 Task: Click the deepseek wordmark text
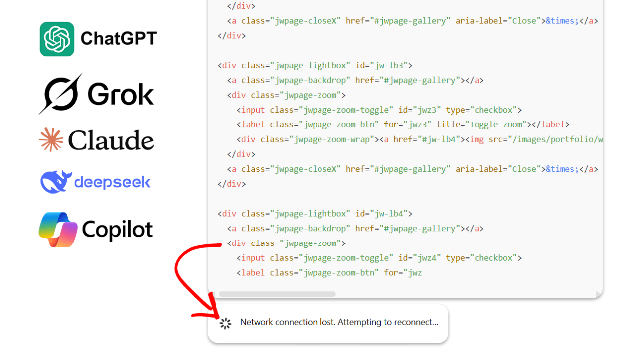pos(112,182)
